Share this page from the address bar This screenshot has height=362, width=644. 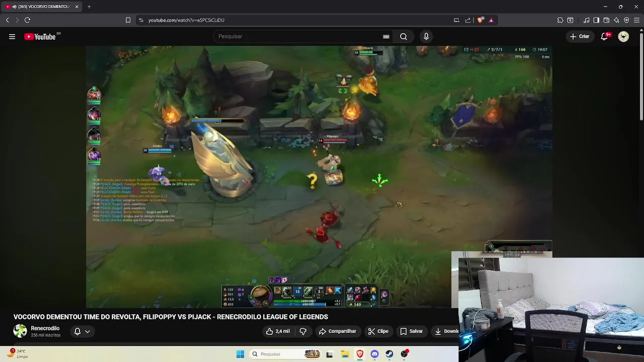coord(468,20)
